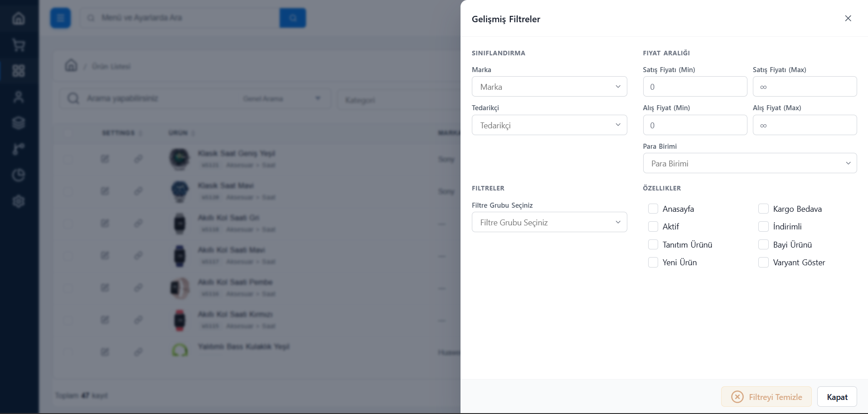Open thumbnail of Akıllı Kol Saati Kırmızı

click(180, 320)
